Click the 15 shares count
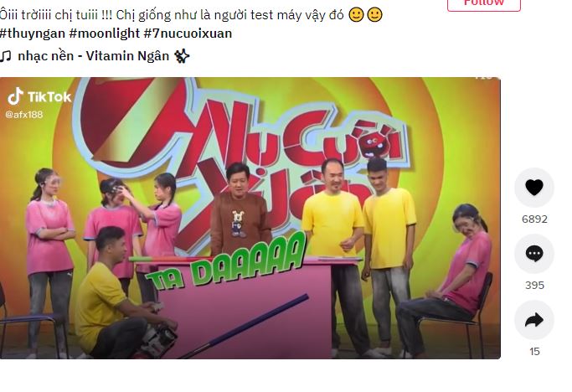 (x=534, y=352)
